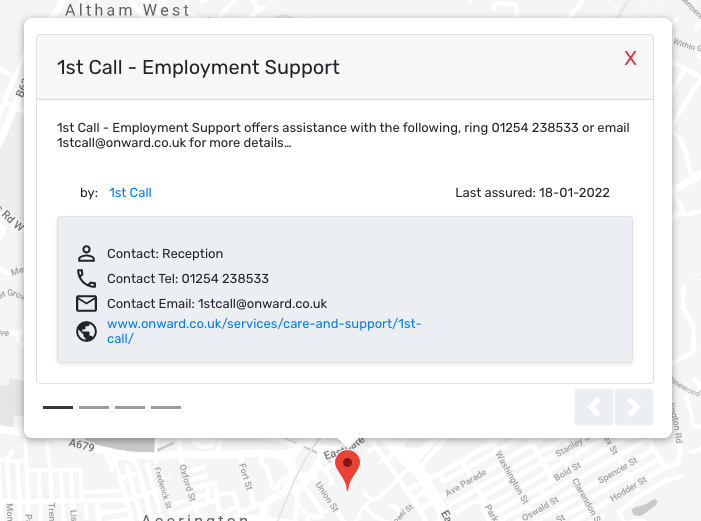Click the person contact icon
701x521 pixels.
tap(86, 254)
